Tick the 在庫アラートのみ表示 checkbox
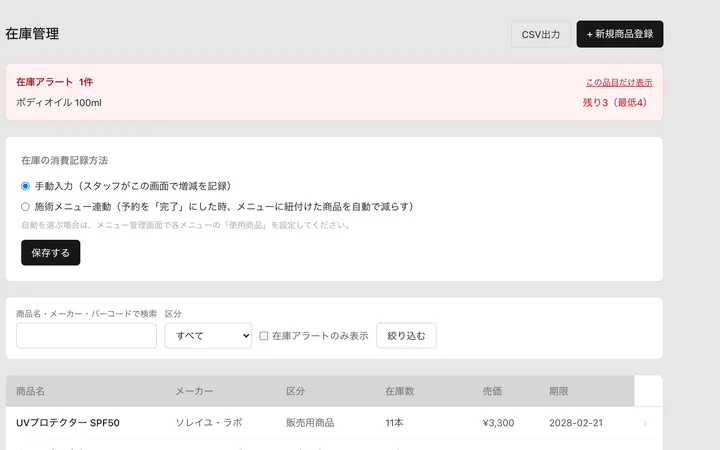 264,336
